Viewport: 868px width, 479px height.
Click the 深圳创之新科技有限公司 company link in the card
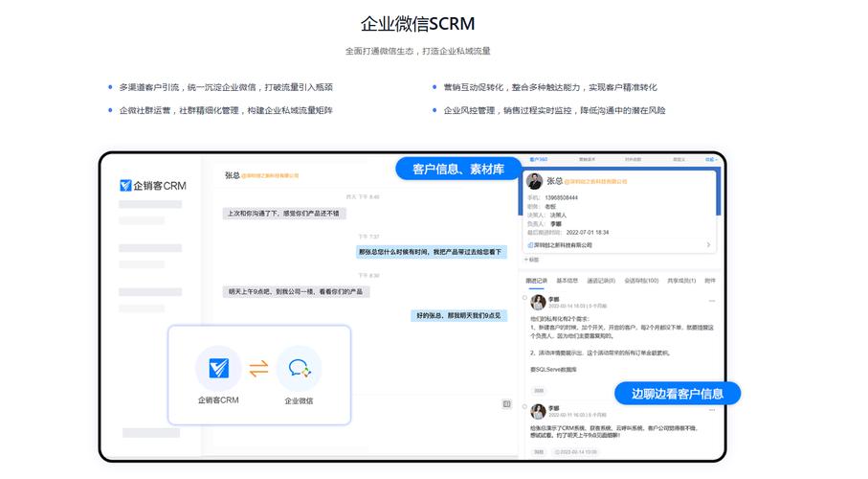tap(563, 245)
